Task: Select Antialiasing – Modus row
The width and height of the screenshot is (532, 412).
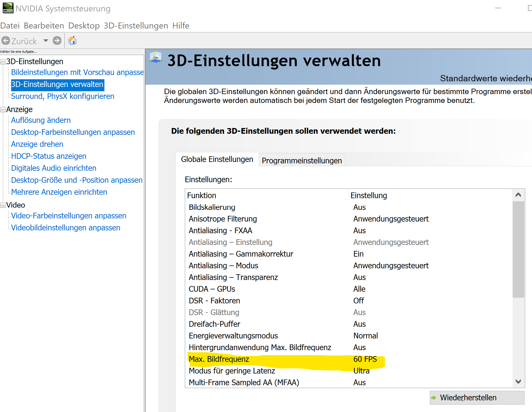Action: tap(349, 266)
